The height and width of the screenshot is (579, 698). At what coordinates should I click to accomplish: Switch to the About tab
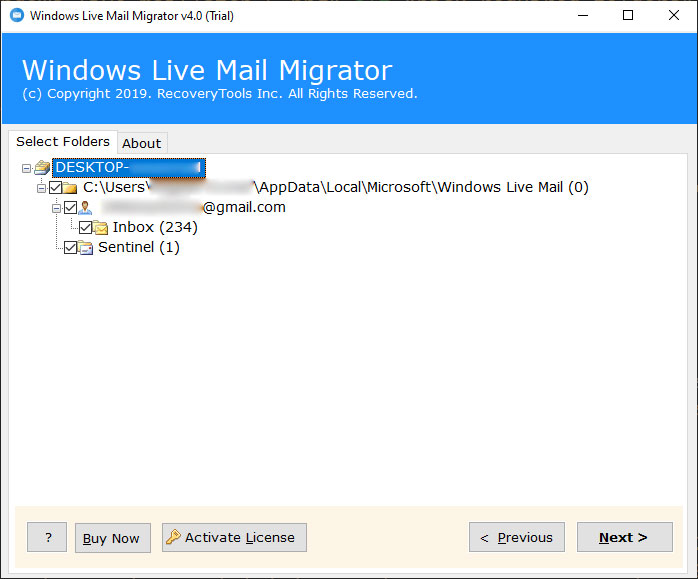click(x=142, y=143)
